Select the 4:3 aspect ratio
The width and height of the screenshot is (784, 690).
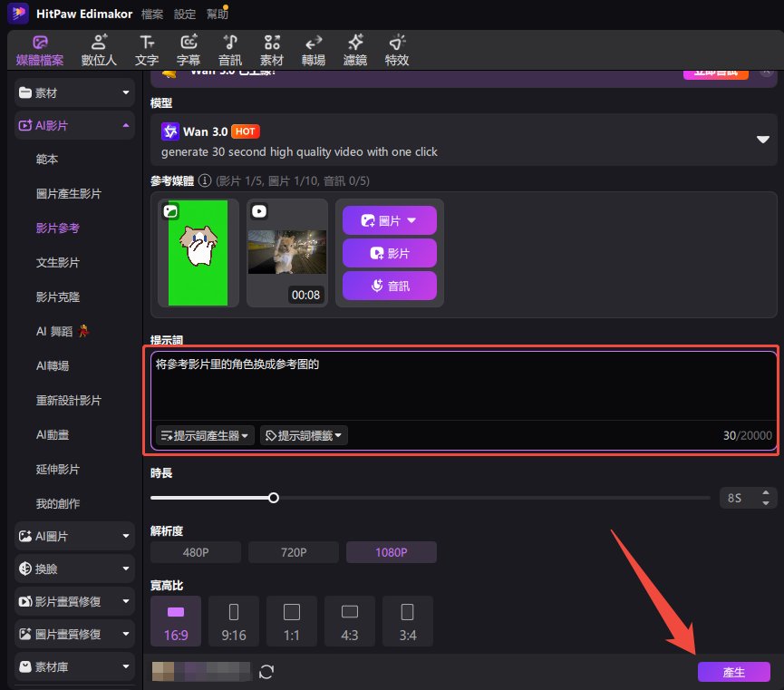pos(350,621)
